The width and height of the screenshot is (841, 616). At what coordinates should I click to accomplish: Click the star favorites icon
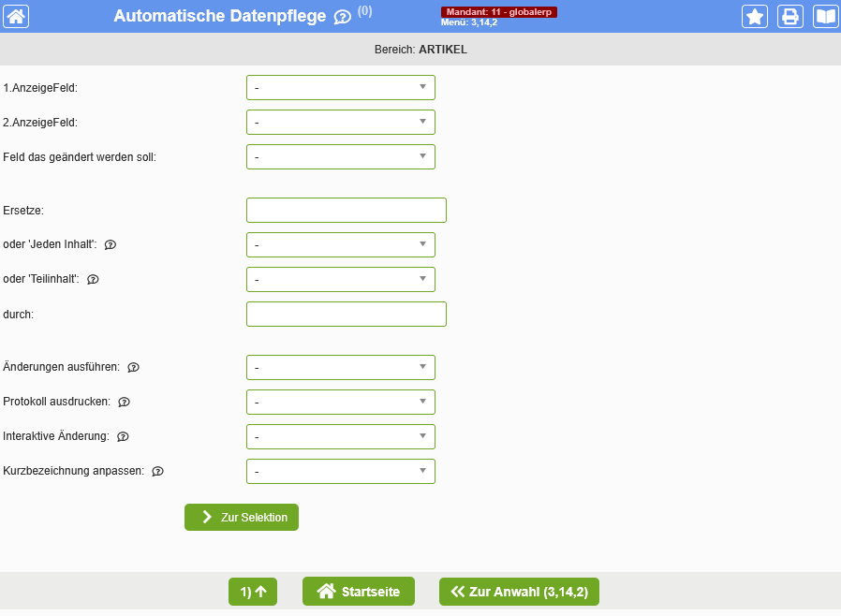coord(755,16)
